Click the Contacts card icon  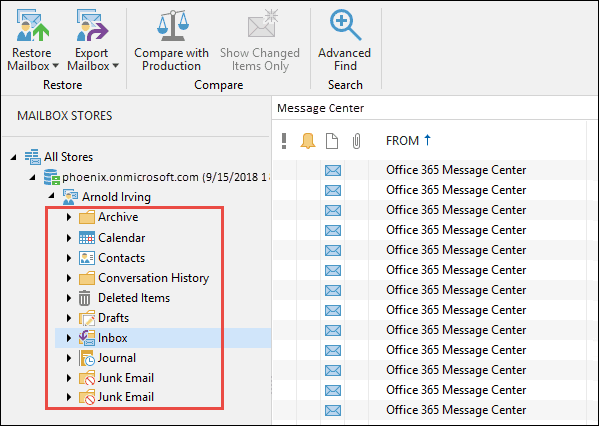coord(87,258)
